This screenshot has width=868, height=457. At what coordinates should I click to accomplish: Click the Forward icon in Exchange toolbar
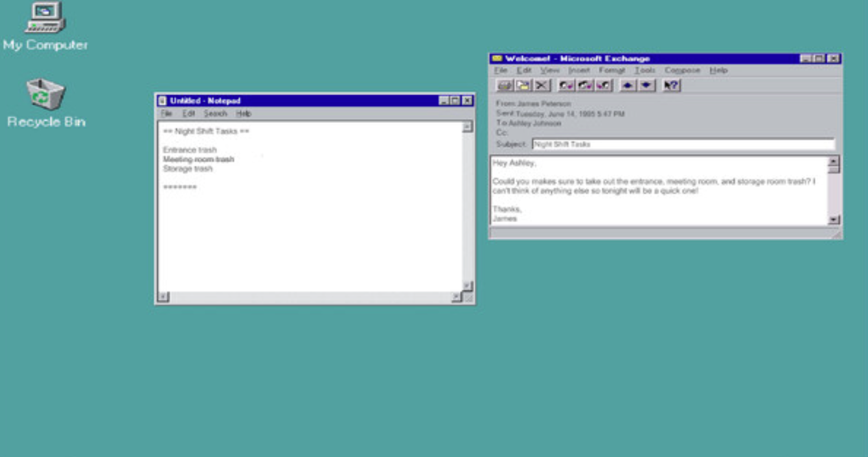603,85
